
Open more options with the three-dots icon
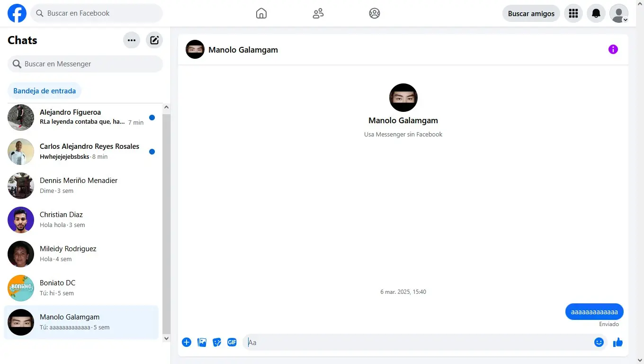131,40
